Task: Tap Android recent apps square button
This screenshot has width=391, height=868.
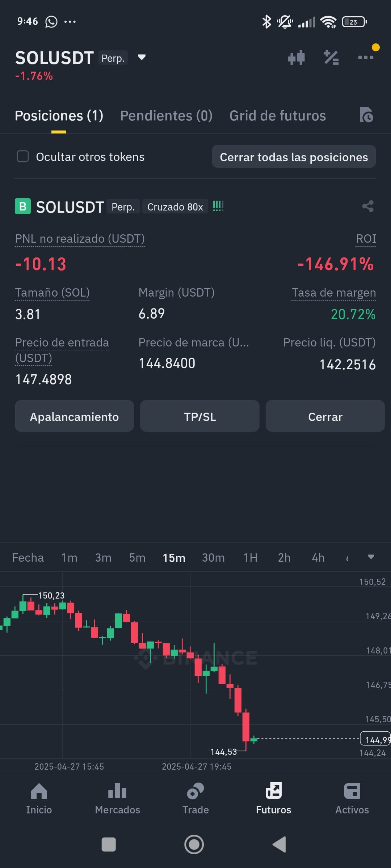Action: [109, 845]
